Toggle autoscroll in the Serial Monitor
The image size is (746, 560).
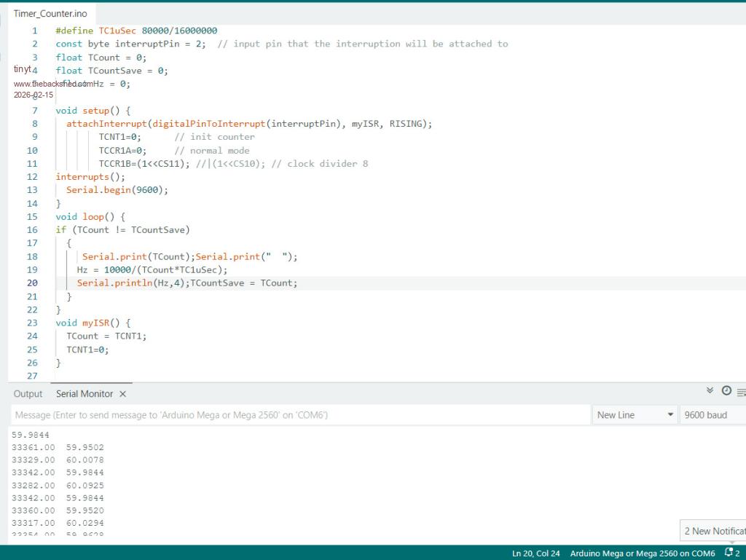click(x=710, y=391)
